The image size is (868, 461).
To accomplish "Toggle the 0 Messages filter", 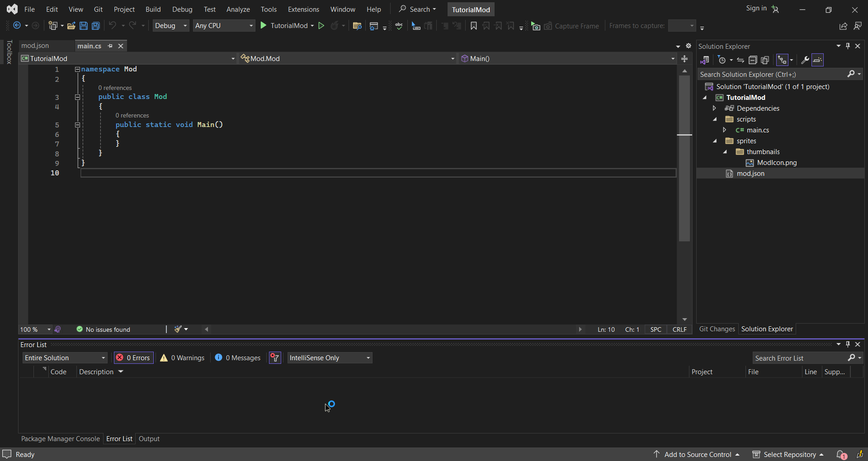I will 238,358.
